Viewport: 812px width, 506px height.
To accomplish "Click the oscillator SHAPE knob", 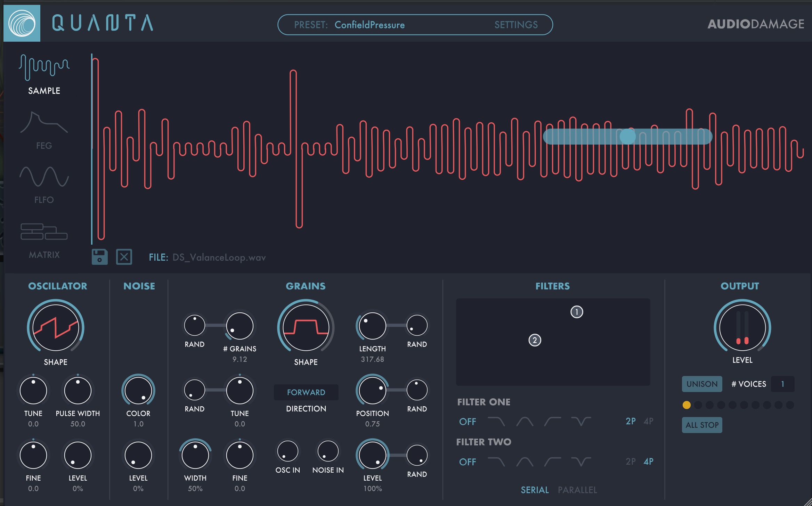I will [x=56, y=328].
